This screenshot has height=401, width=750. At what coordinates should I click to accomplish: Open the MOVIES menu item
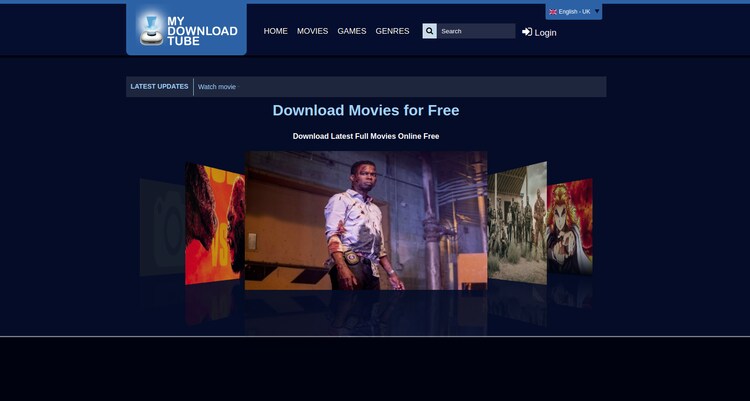click(x=312, y=31)
